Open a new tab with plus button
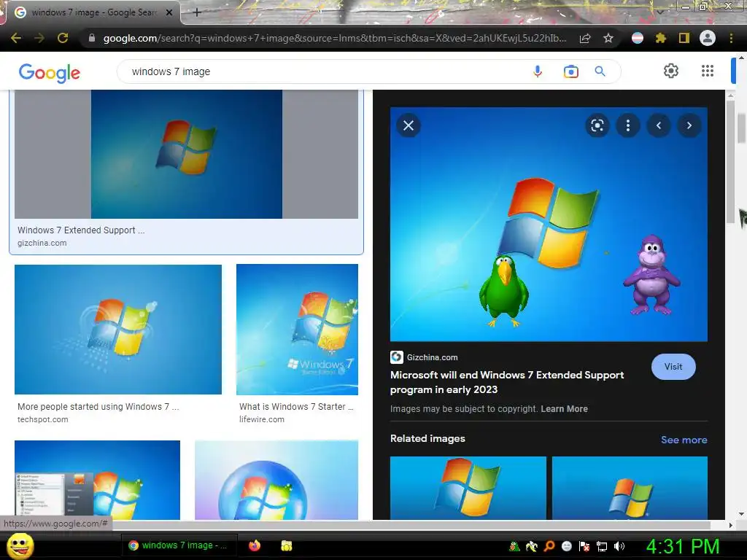Screen dimensions: 747x560 point(197,13)
